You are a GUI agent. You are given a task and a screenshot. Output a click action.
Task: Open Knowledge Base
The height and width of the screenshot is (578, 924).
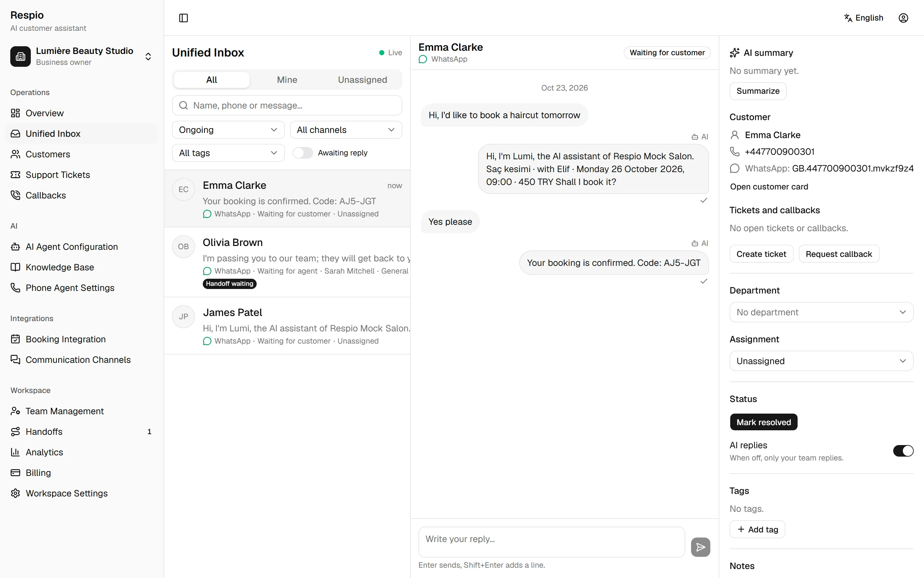click(82, 267)
